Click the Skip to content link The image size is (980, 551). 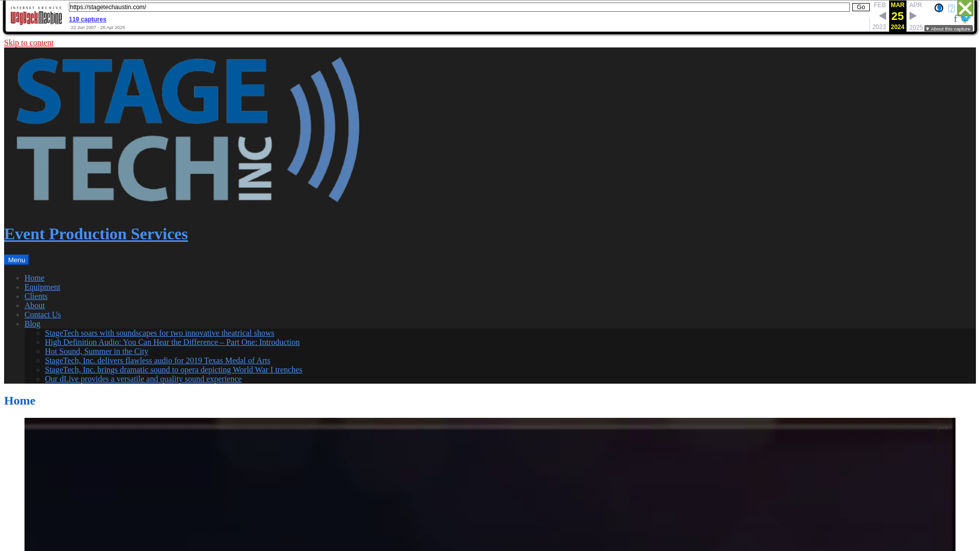(29, 43)
